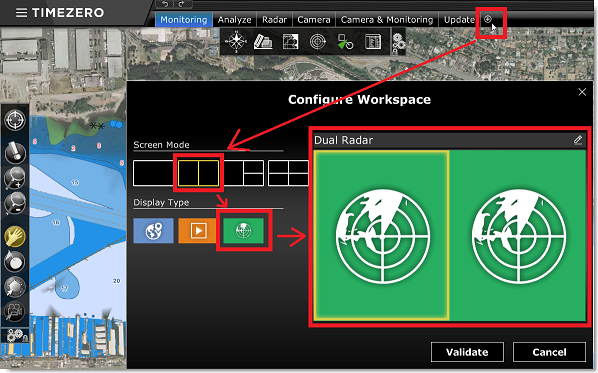Select the yellow hand pan tool
598x373 pixels.
(x=15, y=236)
